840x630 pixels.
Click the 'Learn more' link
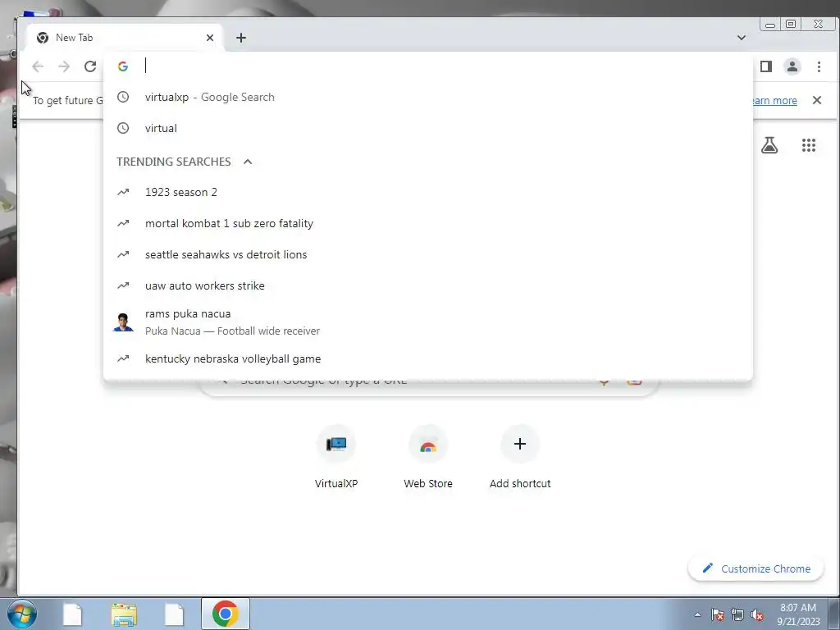point(774,100)
